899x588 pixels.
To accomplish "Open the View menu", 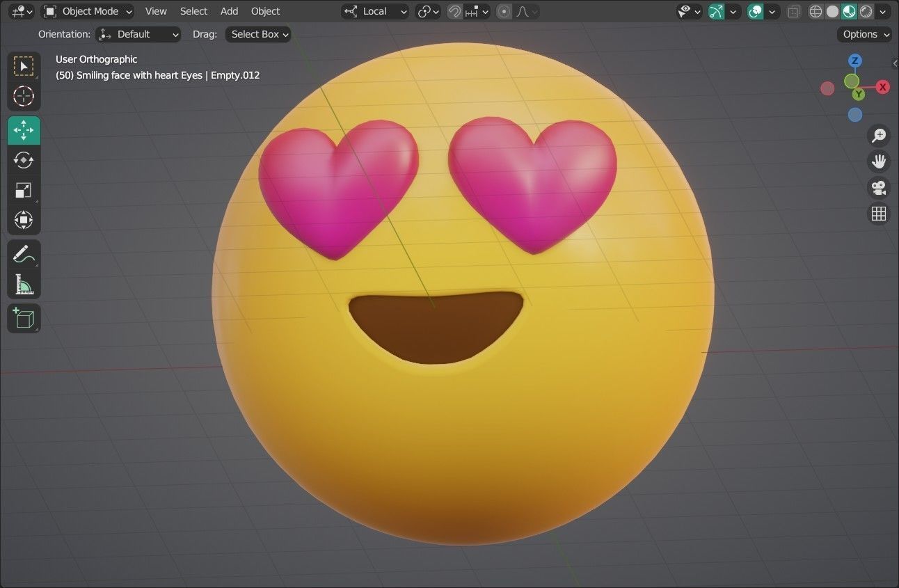I will tap(156, 11).
